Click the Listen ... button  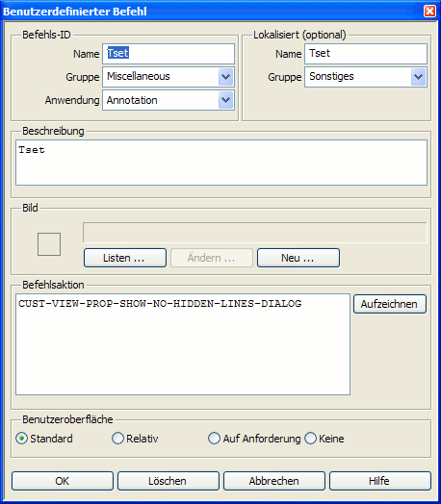pos(125,258)
